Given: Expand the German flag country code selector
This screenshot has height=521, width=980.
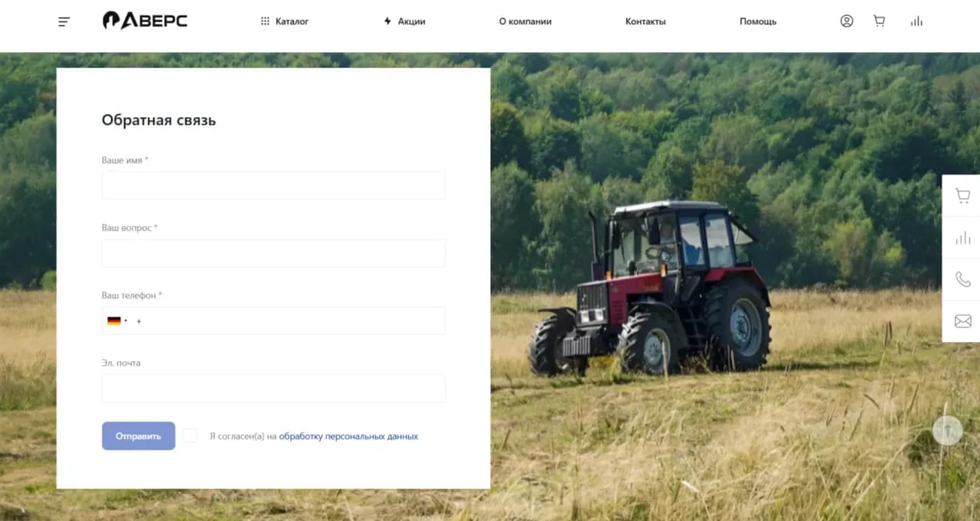Looking at the screenshot, I should (117, 321).
